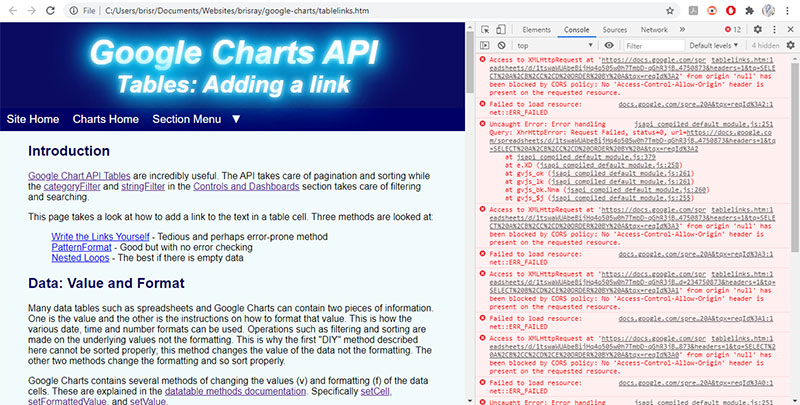
Task: Open console settings gear next to 4 hidden
Action: pyautogui.click(x=790, y=45)
